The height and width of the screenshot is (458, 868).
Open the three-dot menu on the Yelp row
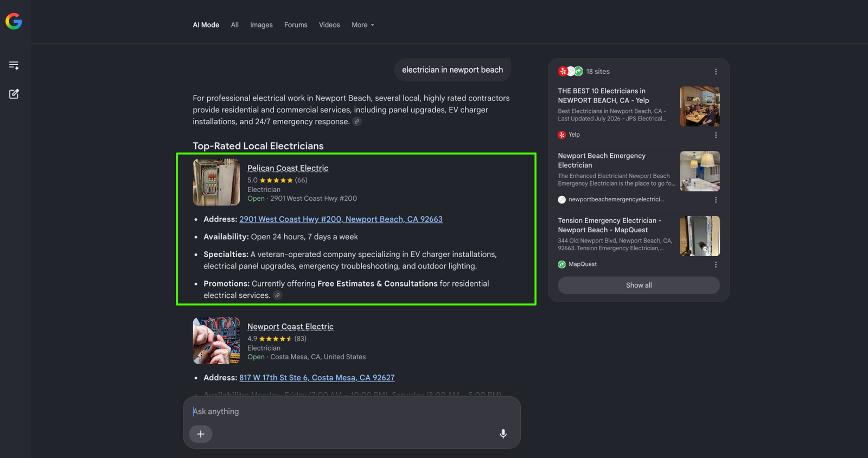click(x=716, y=135)
